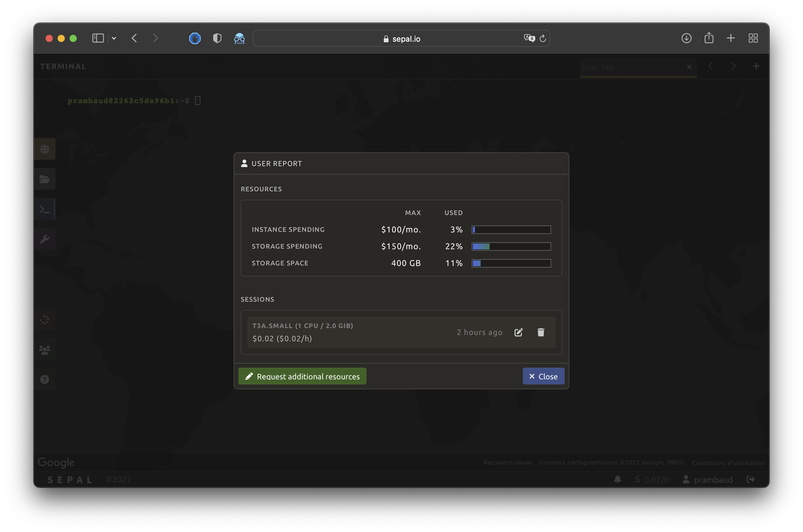
Task: Open the Process globe icon in the sidebar
Action: [45, 149]
